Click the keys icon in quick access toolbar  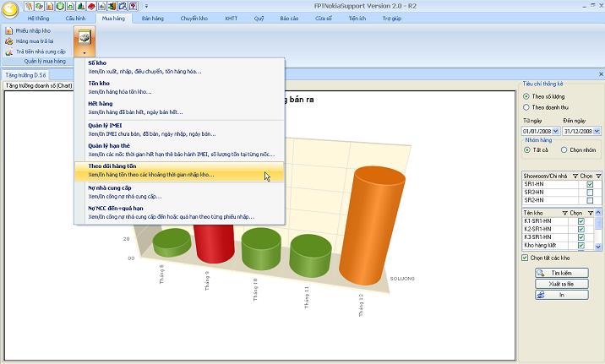pos(29,6)
